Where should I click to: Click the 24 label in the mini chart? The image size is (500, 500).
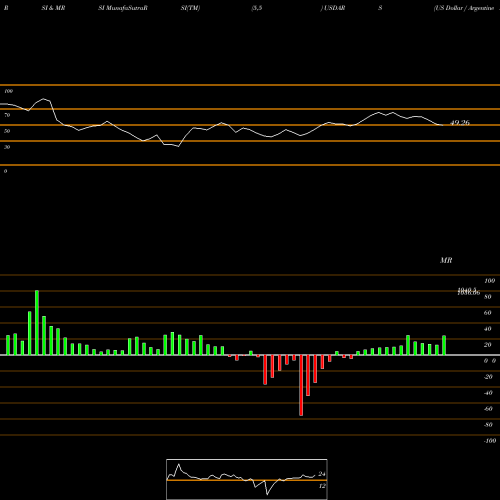click(x=322, y=474)
